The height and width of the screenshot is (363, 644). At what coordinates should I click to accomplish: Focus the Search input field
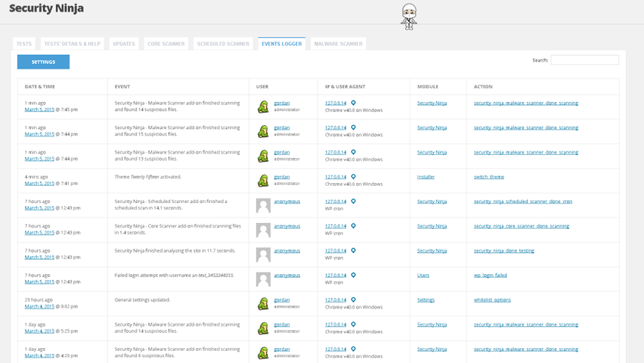click(x=584, y=60)
